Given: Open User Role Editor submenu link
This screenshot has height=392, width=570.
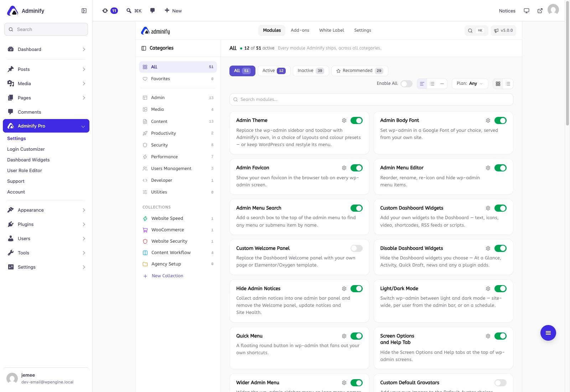Looking at the screenshot, I should (25, 171).
